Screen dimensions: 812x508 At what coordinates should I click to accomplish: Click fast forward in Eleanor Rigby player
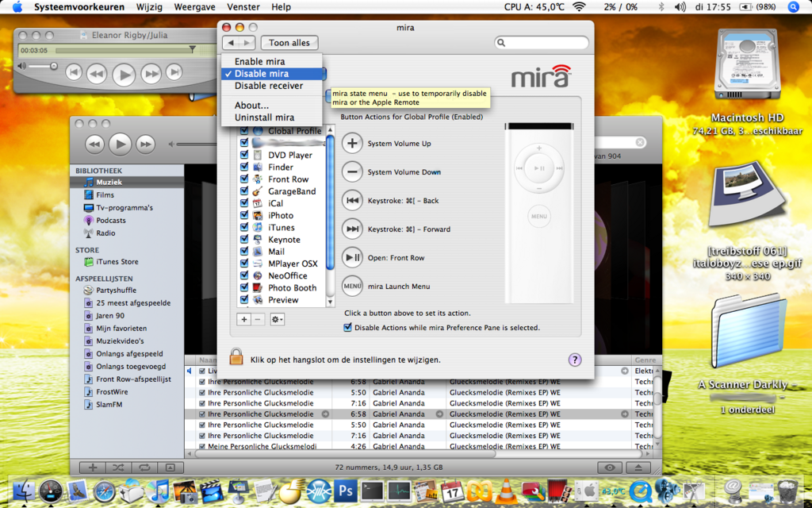pyautogui.click(x=151, y=74)
